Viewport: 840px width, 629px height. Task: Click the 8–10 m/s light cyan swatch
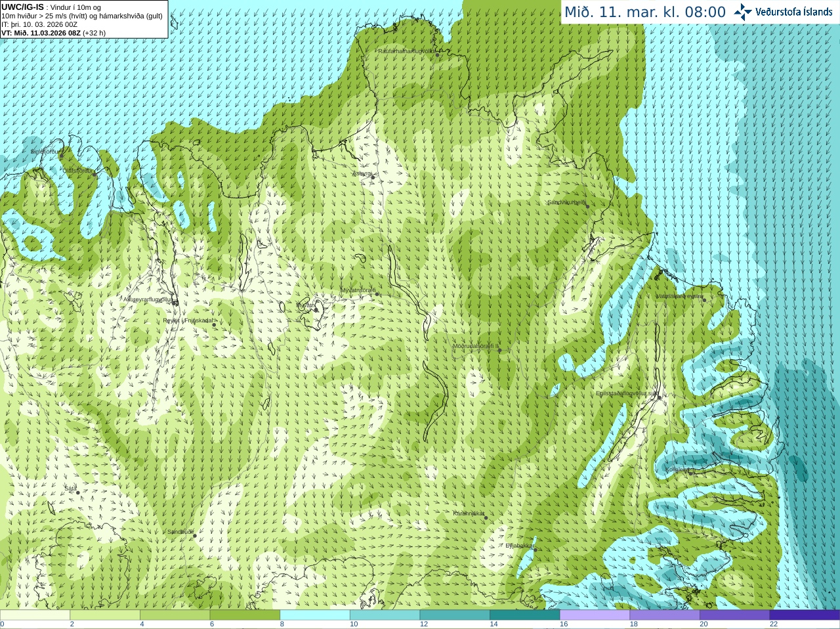[315, 615]
